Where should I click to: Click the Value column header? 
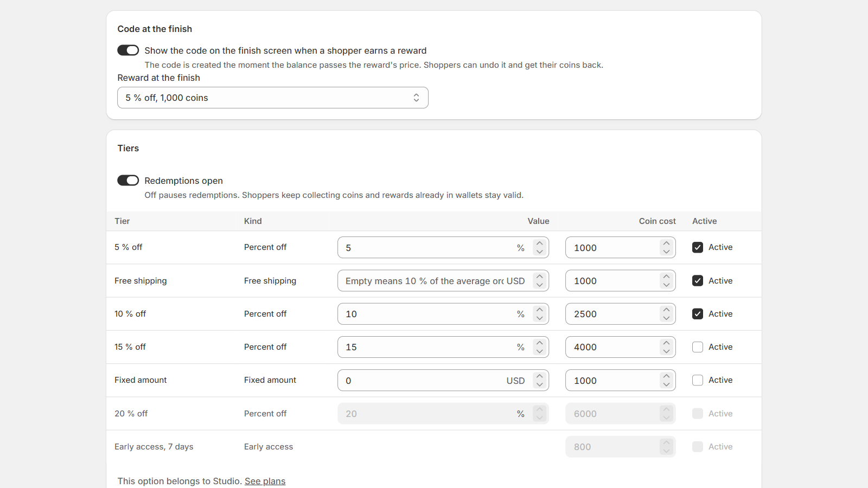[x=538, y=221]
